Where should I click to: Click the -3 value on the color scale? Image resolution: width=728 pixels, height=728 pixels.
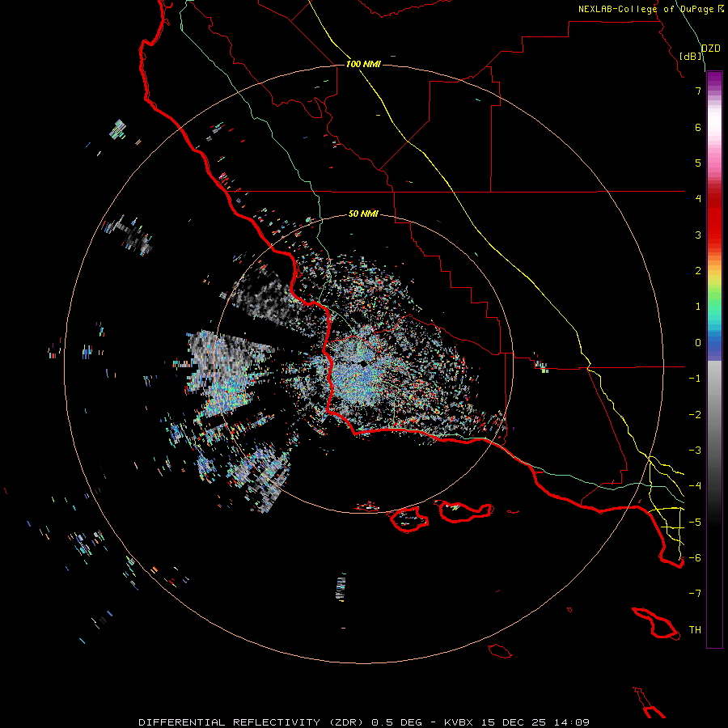(695, 451)
